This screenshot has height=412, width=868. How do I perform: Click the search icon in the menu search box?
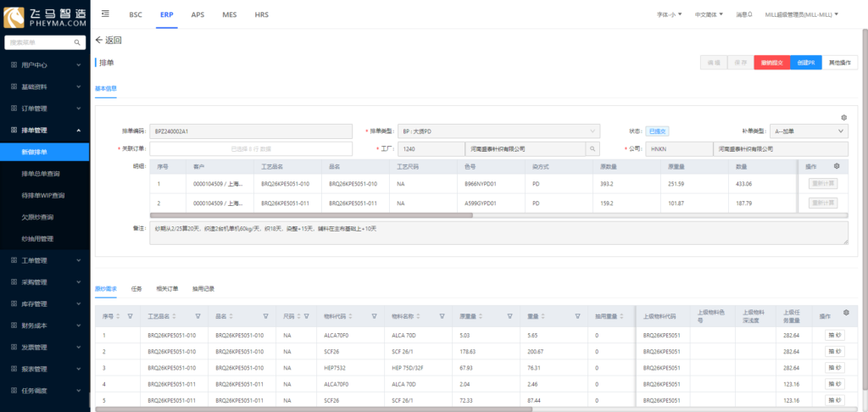point(77,42)
